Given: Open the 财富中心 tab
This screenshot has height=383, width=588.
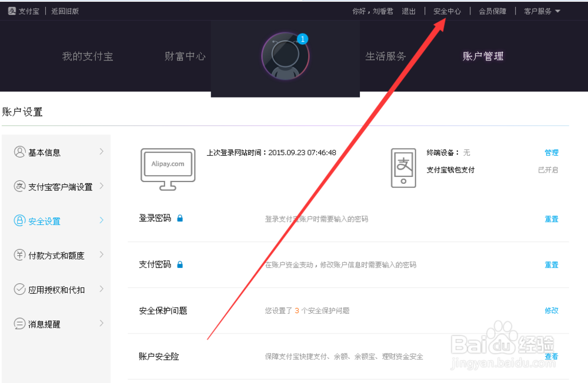Looking at the screenshot, I should tap(185, 56).
